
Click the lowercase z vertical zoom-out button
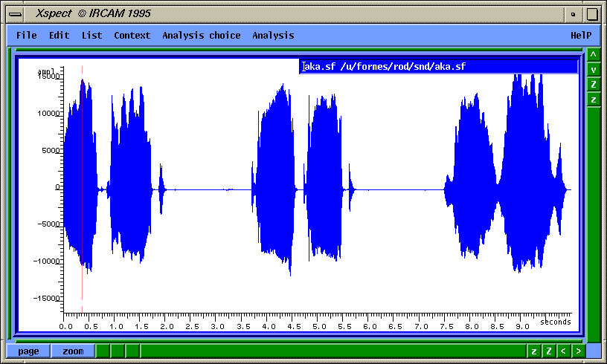(594, 100)
